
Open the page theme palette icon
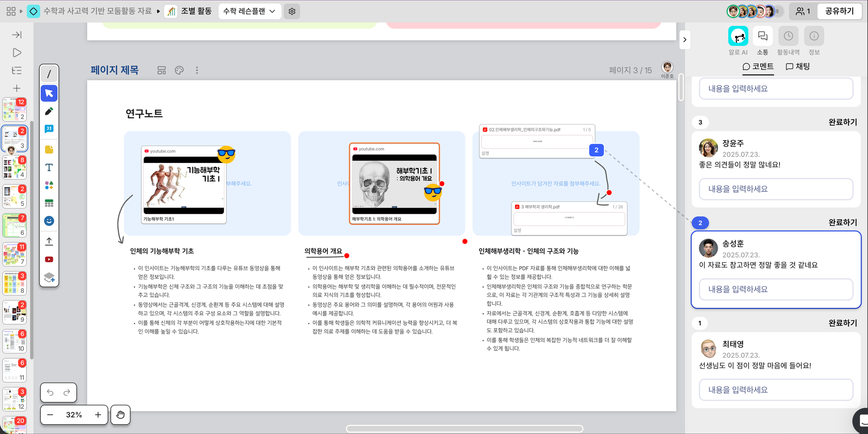[179, 70]
